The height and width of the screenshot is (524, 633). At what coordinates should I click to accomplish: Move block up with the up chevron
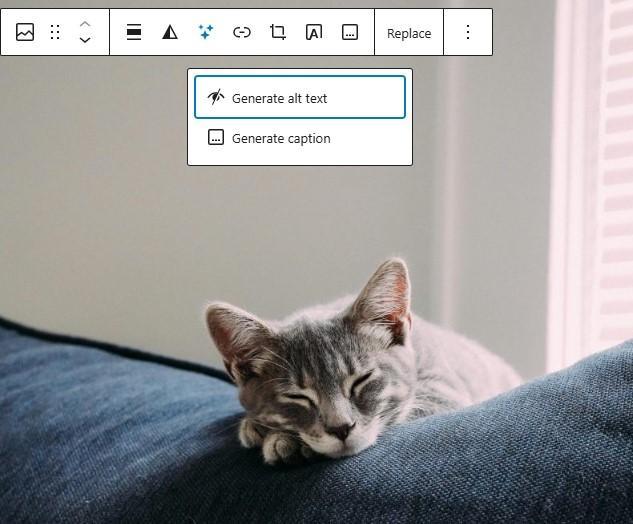[x=85, y=24]
